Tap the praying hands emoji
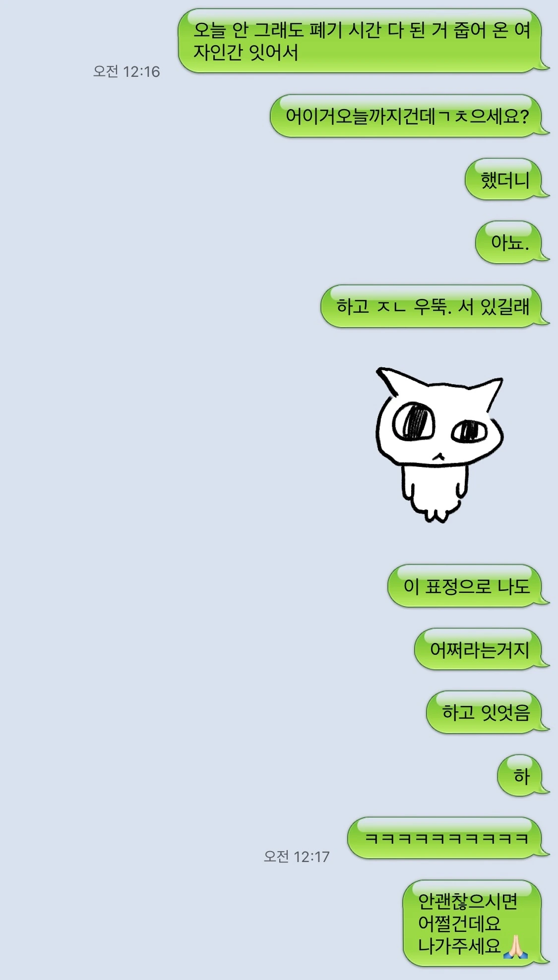The image size is (558, 980). 515,946
